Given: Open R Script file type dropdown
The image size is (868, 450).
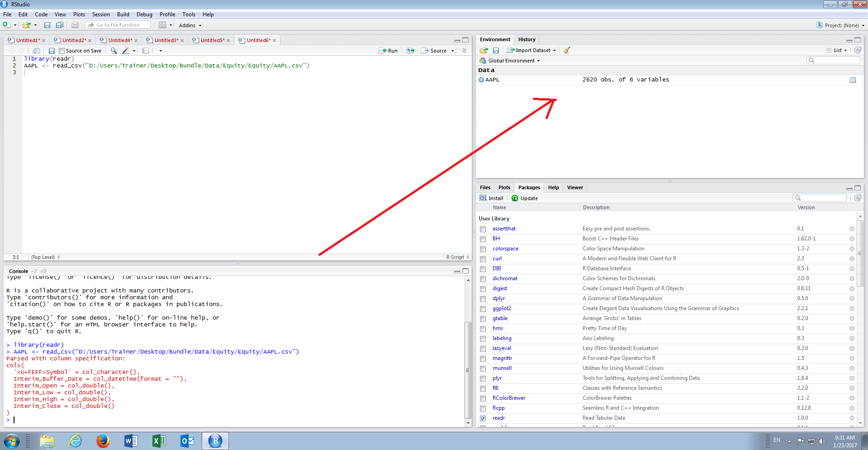Looking at the screenshot, I should [x=458, y=257].
